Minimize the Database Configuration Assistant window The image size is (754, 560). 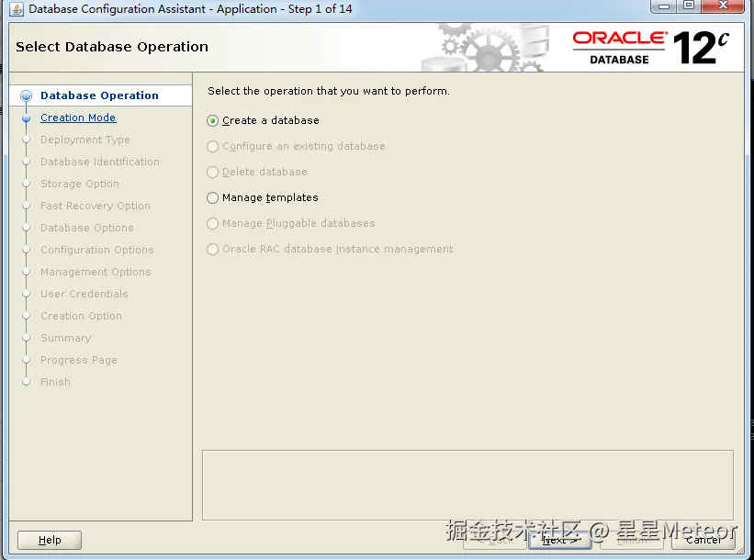[x=664, y=6]
